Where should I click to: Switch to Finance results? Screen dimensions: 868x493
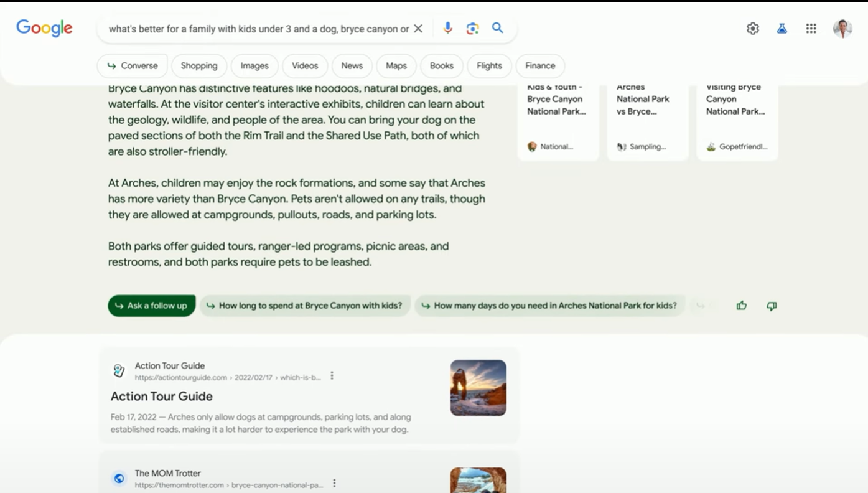point(540,66)
